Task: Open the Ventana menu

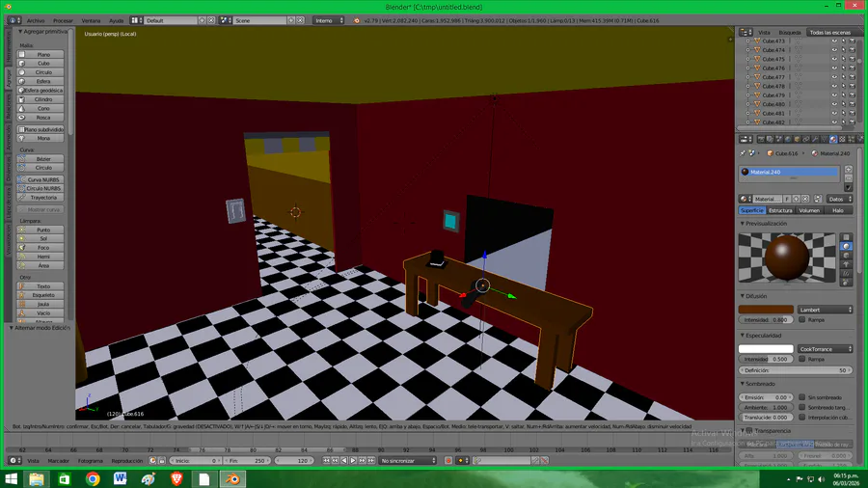Action: 91,20
